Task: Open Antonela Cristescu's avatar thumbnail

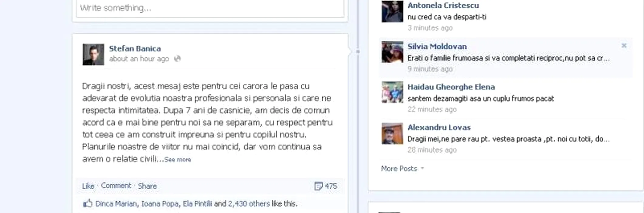Action: click(392, 11)
